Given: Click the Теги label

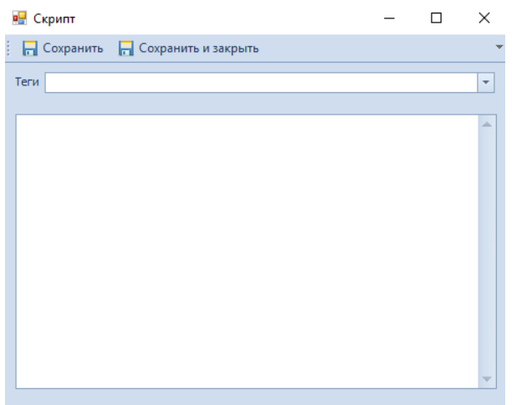Looking at the screenshot, I should [27, 82].
